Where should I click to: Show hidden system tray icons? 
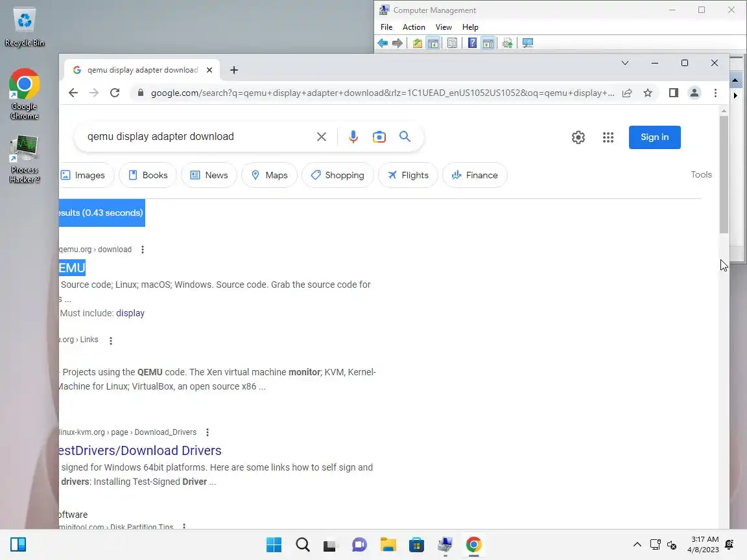click(x=637, y=544)
